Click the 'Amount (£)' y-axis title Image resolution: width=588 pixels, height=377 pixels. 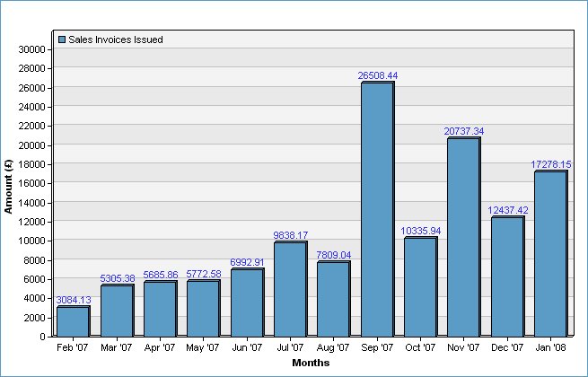point(9,185)
